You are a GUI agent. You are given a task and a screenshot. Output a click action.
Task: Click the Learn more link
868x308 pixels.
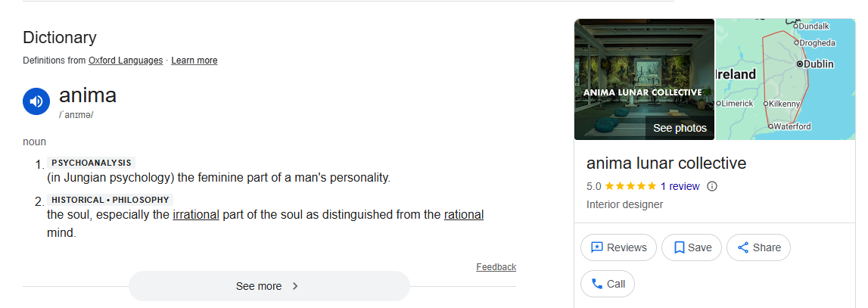pos(194,61)
